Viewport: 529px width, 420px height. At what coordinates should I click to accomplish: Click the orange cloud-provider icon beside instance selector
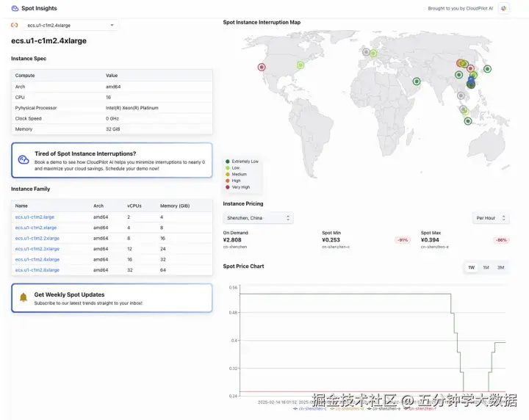(15, 25)
